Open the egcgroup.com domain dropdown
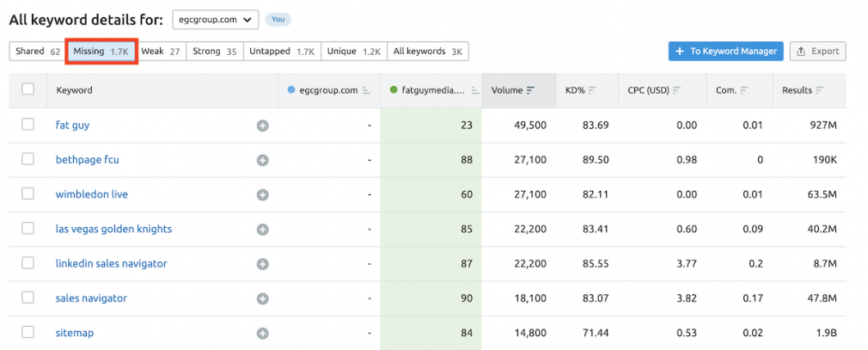 point(216,20)
